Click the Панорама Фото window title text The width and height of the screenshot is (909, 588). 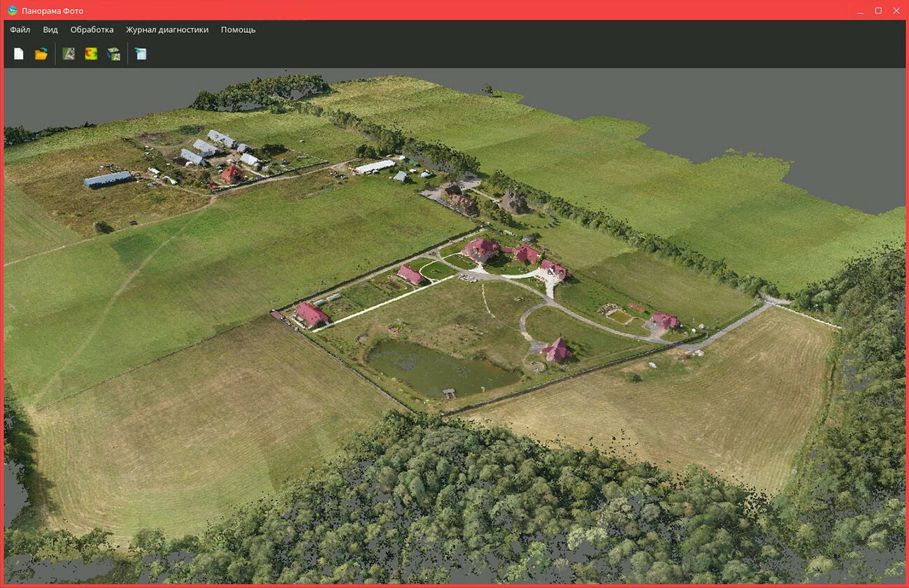coord(54,10)
